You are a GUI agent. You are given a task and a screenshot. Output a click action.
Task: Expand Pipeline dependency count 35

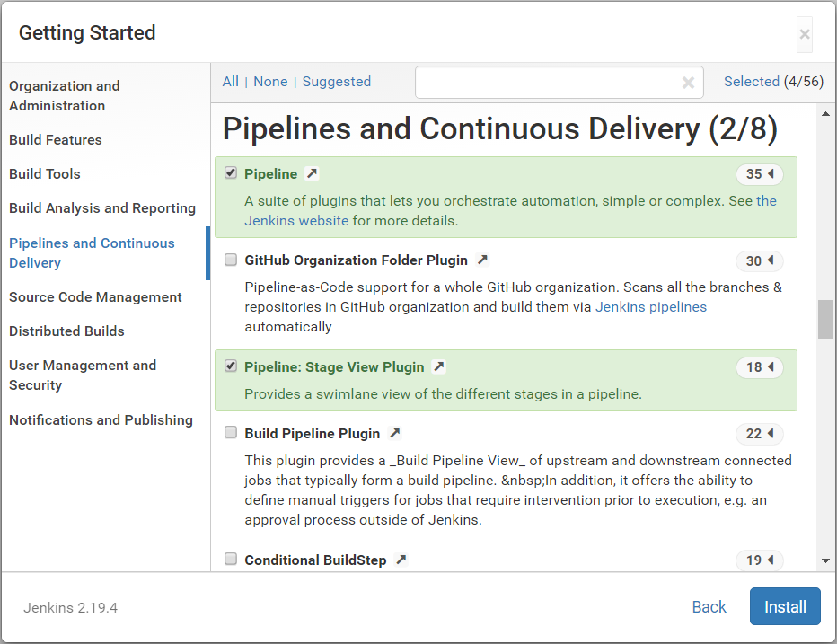[x=760, y=174]
